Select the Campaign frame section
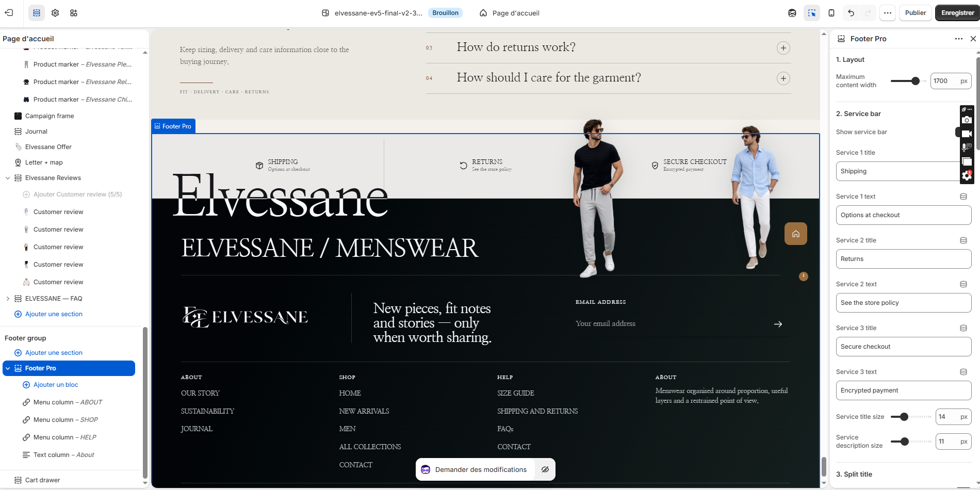 pyautogui.click(x=50, y=116)
